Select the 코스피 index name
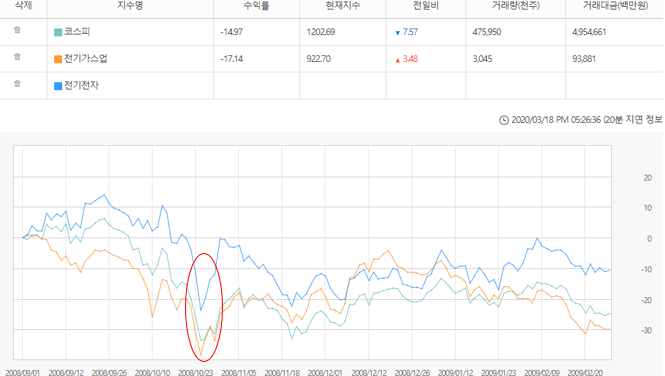 77,31
